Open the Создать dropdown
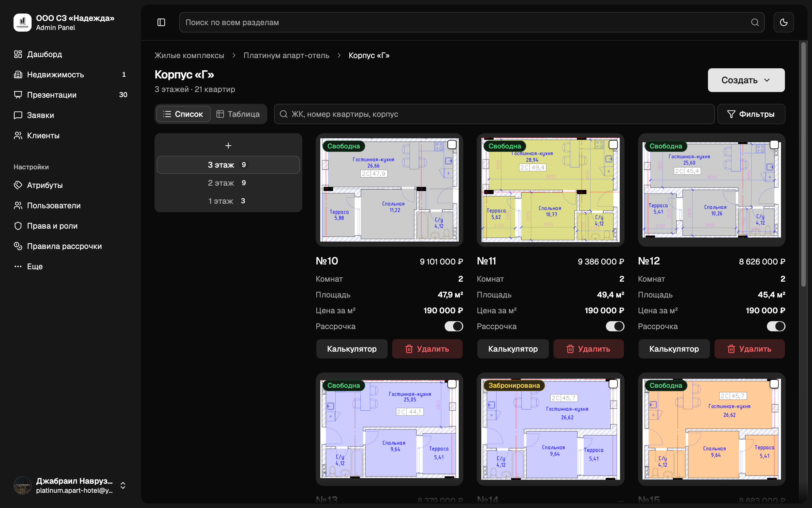The image size is (812, 508). tap(746, 80)
